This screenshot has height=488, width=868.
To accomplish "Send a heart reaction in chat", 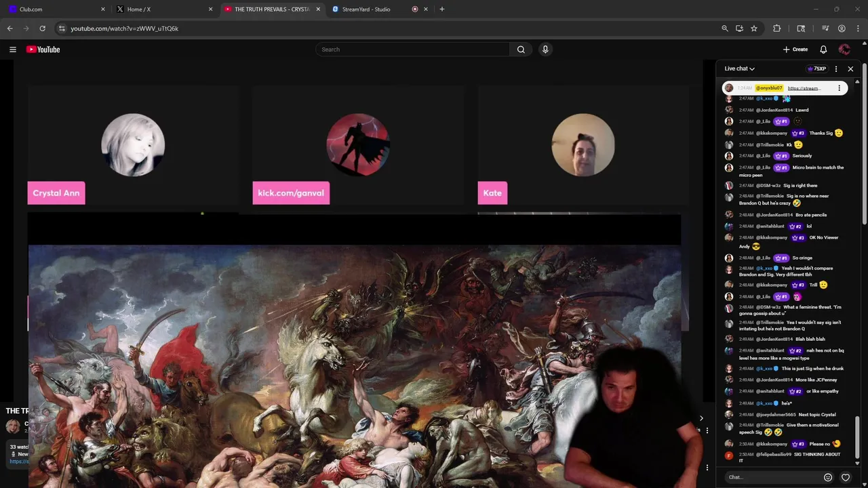I will coord(846,477).
